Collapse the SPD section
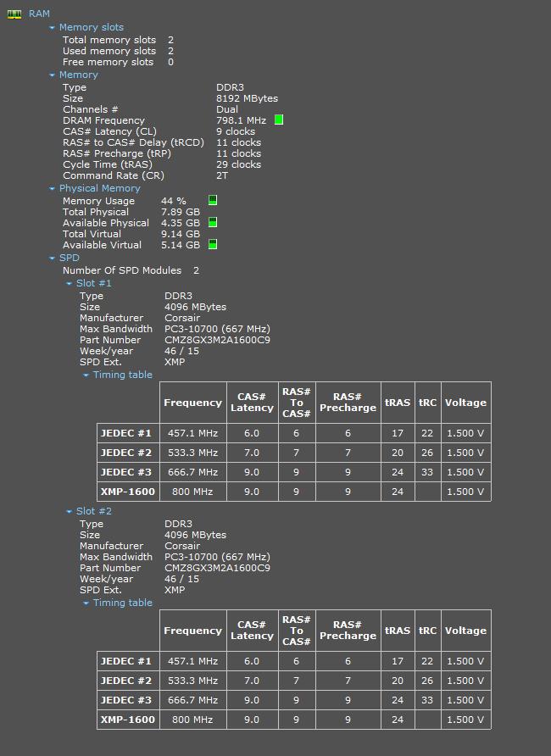 pyautogui.click(x=53, y=258)
